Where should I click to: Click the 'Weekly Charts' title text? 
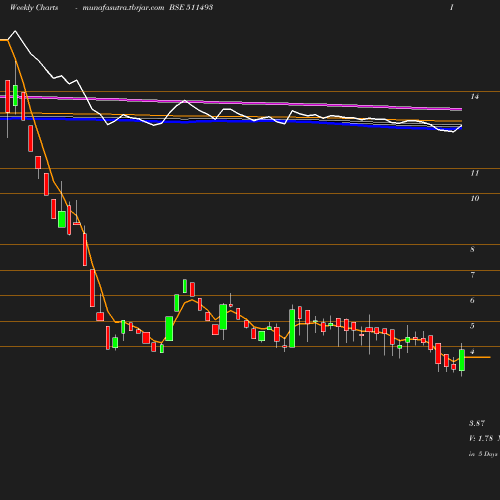[x=34, y=7]
